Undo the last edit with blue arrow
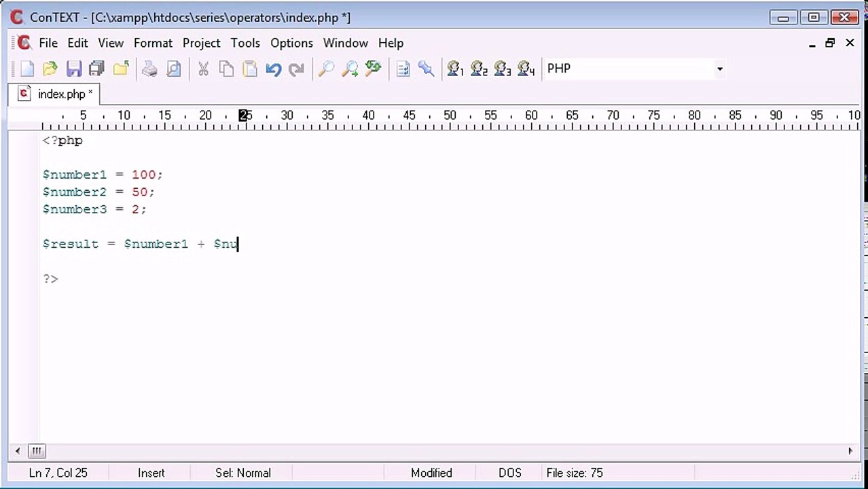This screenshot has width=868, height=489. pos(274,69)
